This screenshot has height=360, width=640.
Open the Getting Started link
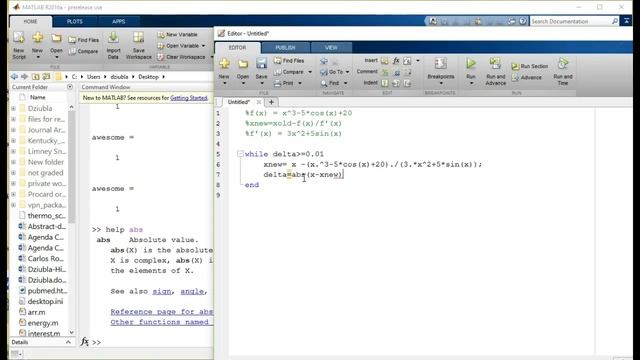pyautogui.click(x=189, y=98)
